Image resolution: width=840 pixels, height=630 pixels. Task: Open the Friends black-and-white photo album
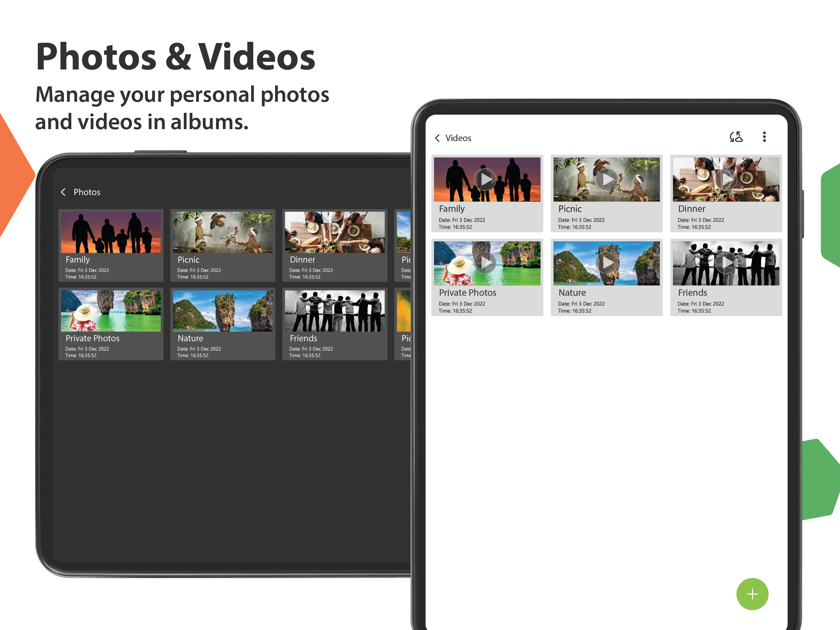[x=335, y=311]
